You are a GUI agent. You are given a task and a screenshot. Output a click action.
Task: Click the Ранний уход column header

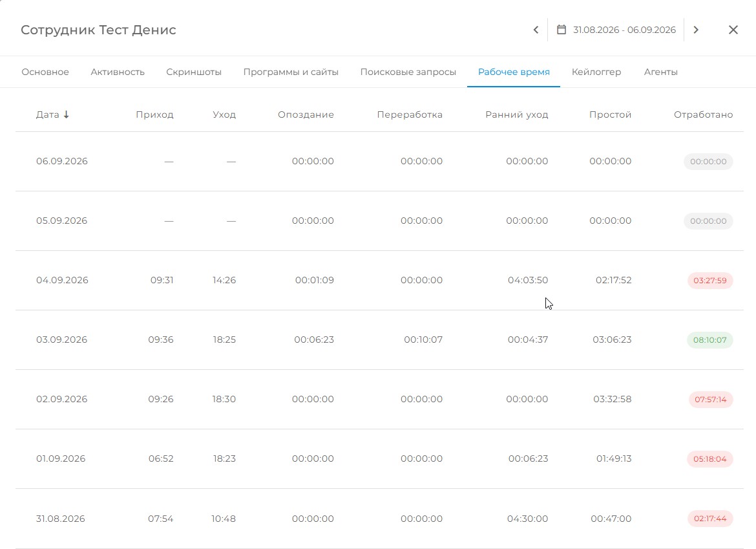517,115
